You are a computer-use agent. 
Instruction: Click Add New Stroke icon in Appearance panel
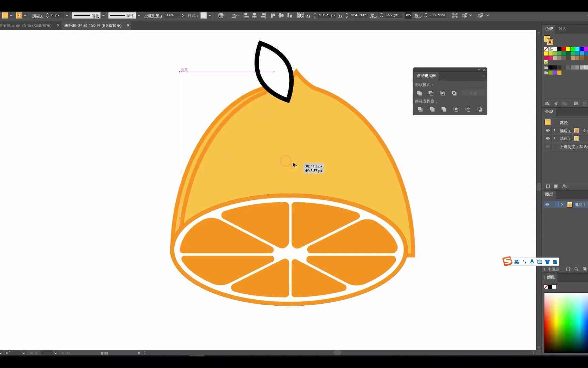[x=548, y=186]
